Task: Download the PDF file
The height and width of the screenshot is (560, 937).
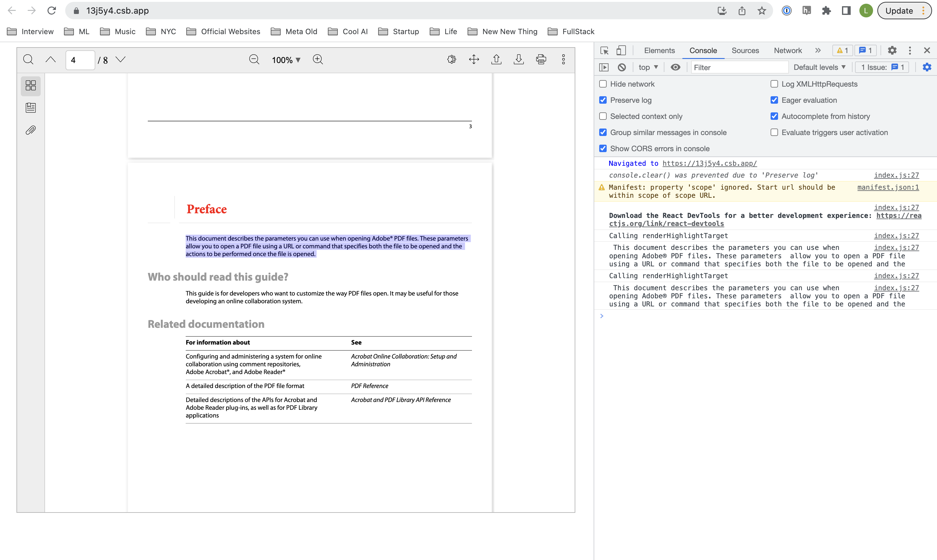Action: tap(519, 59)
